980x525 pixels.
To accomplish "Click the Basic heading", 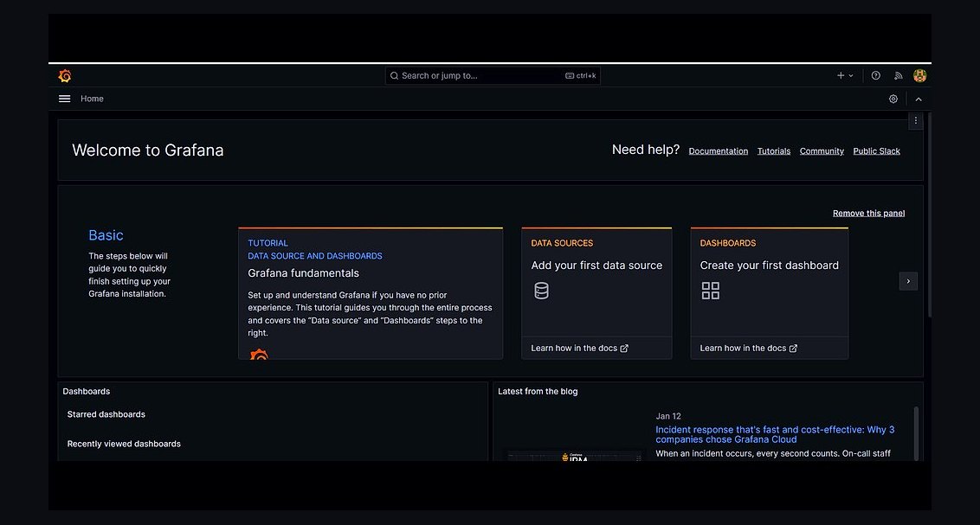I will coord(106,235).
